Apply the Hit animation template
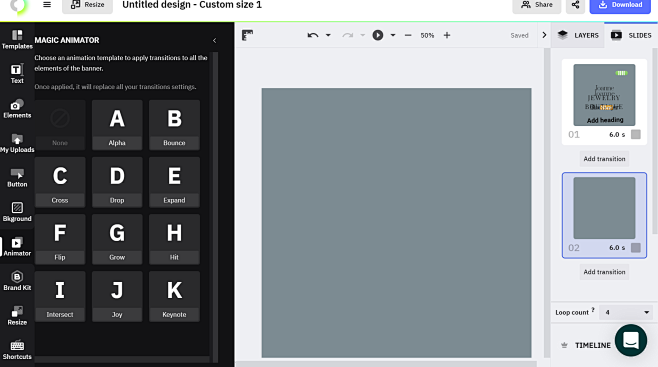 pos(174,239)
